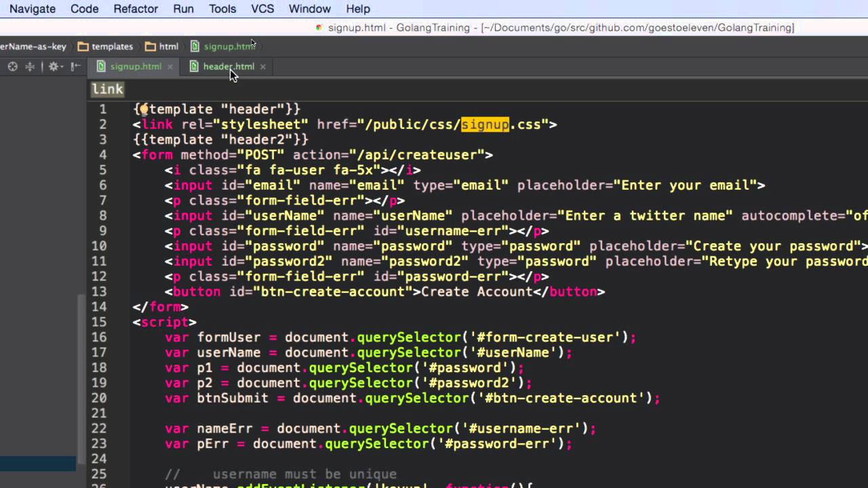
Task: Hide the project tool window with hide icon
Action: 76,66
